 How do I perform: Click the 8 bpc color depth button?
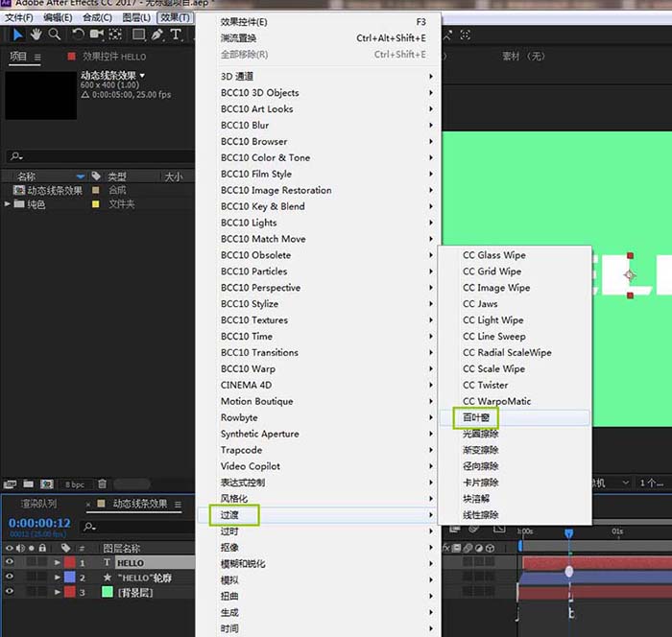75,484
